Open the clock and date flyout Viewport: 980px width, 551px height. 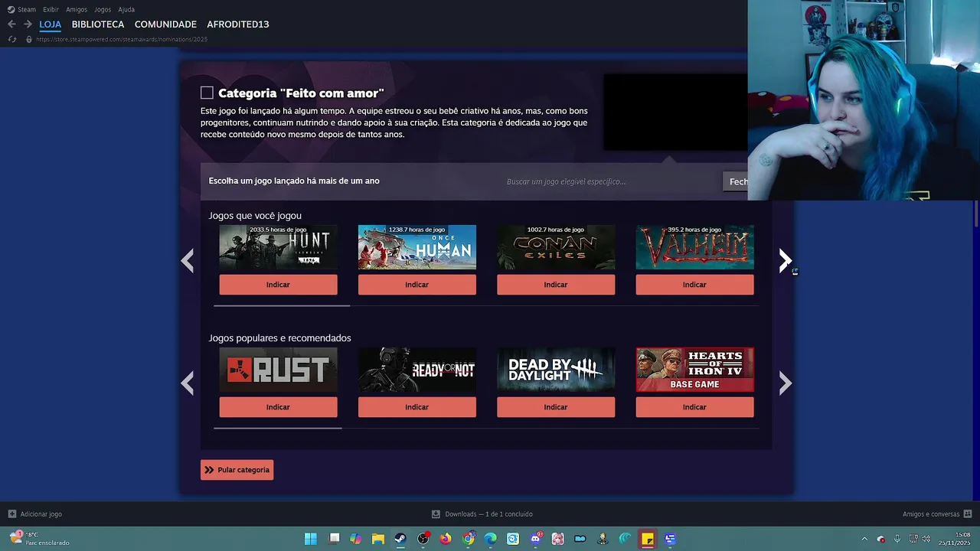955,539
